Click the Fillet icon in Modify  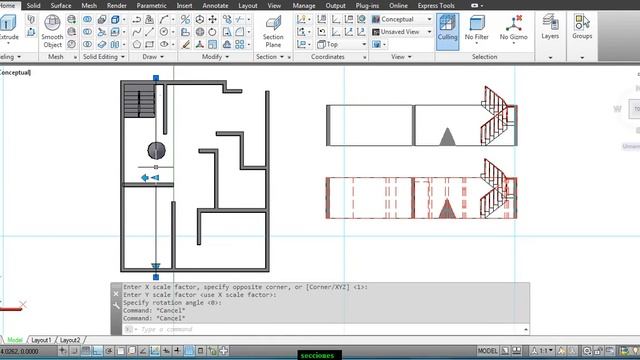(240, 32)
